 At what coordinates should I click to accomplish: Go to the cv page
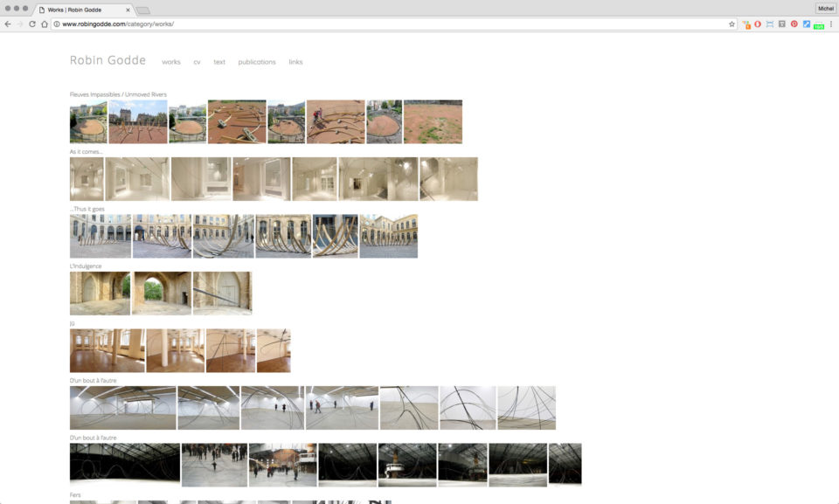(x=197, y=62)
